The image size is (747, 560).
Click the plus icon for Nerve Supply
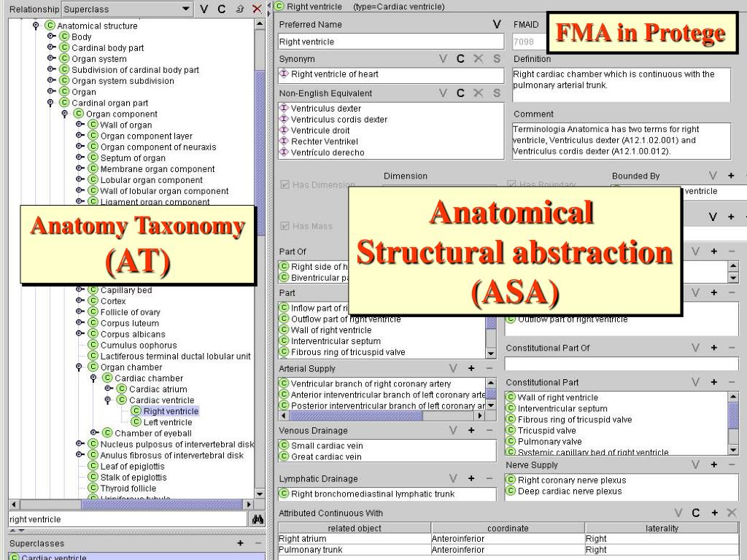pyautogui.click(x=713, y=464)
